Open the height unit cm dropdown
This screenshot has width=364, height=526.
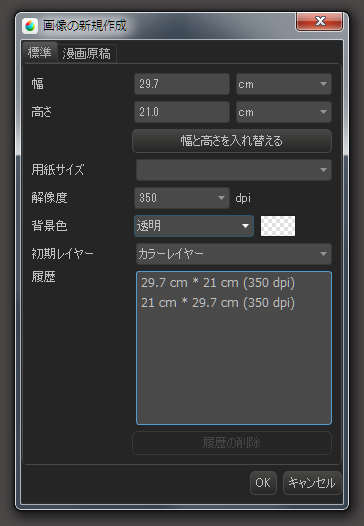pyautogui.click(x=284, y=112)
